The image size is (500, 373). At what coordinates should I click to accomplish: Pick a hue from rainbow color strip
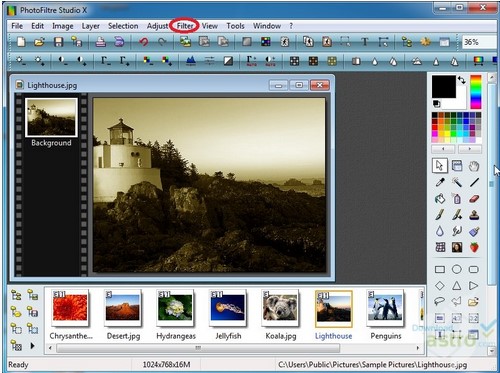[x=476, y=92]
